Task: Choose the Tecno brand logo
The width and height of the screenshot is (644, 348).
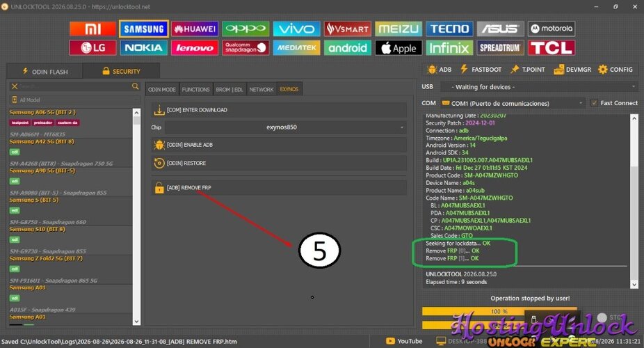Action: tap(449, 29)
